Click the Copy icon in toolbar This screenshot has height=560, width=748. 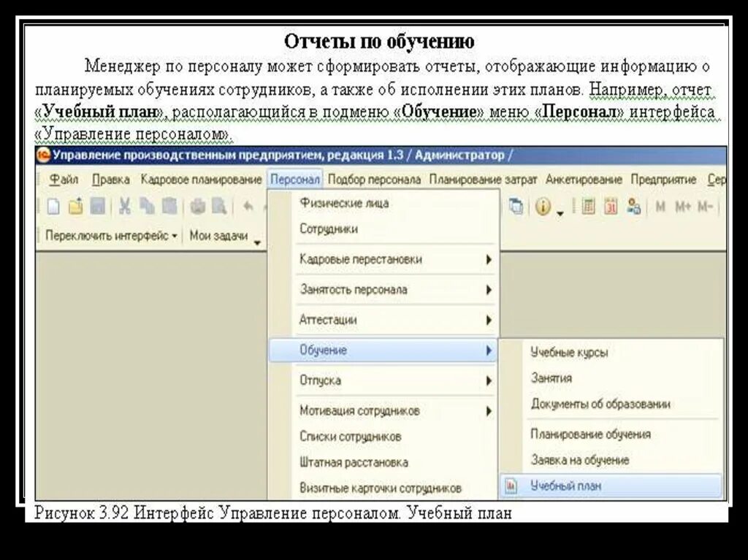(147, 207)
